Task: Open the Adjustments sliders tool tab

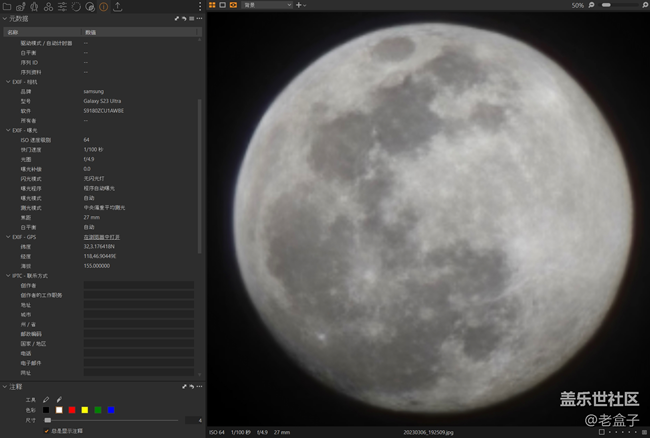Action: tap(63, 6)
